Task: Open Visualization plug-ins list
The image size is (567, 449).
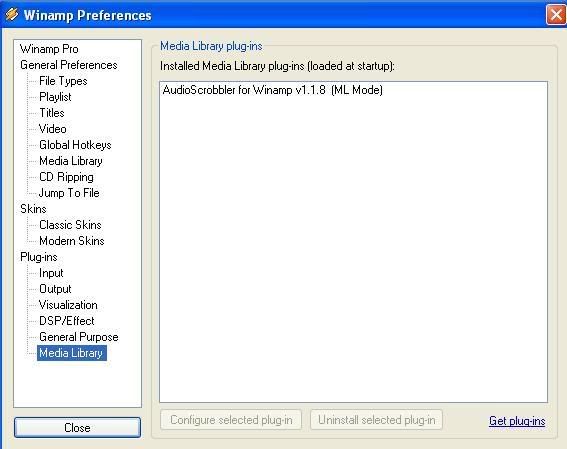Action: pyautogui.click(x=68, y=305)
